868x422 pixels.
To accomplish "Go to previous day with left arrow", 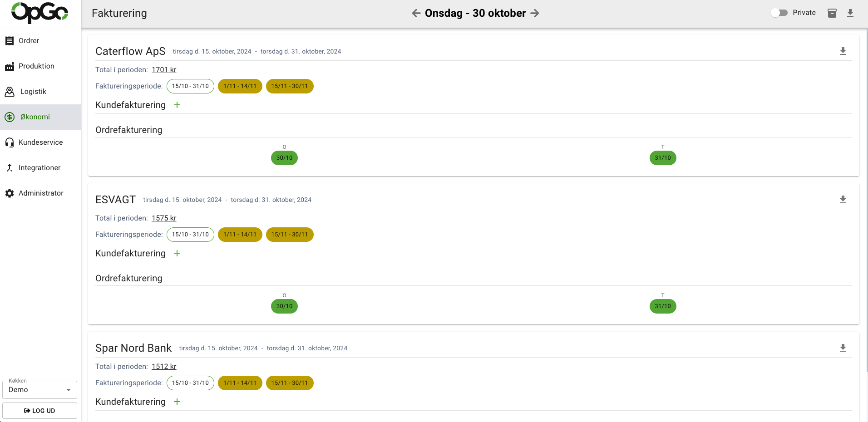I will 416,13.
